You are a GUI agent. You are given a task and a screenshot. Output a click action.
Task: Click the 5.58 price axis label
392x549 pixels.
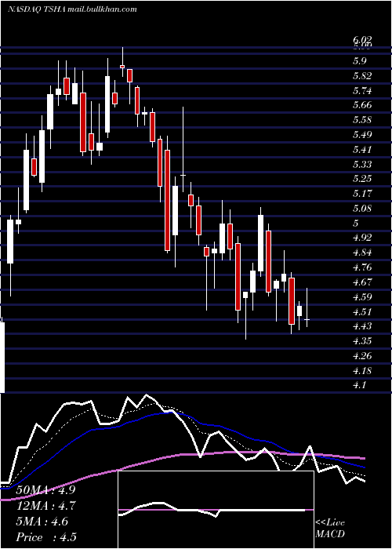(362, 120)
